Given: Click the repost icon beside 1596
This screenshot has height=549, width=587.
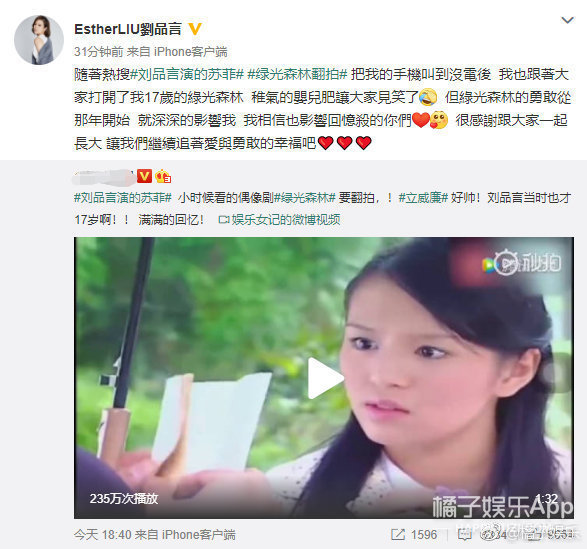Looking at the screenshot, I should pos(398,534).
